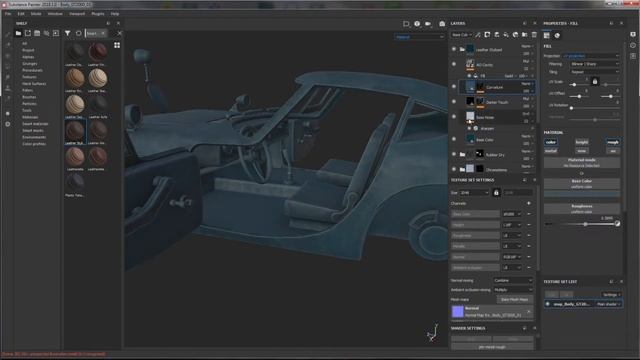Screen dimensions: 640x360
Task: Click the viewport rectangle display icon
Action: pyautogui.click(x=406, y=24)
